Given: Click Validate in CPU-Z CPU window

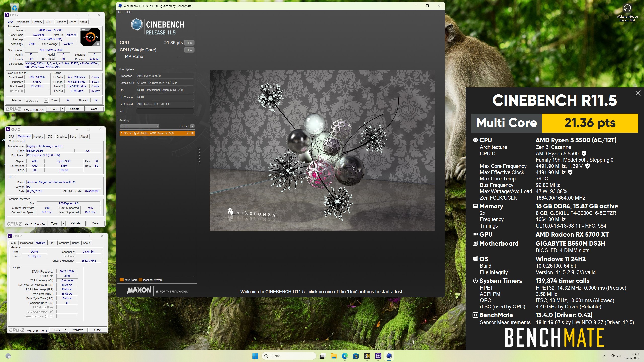Looking at the screenshot, I should (75, 109).
